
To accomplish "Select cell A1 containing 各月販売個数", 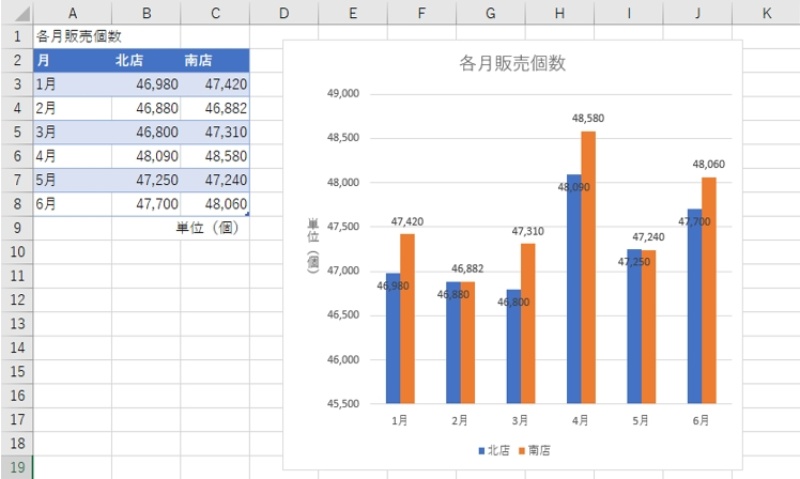I will click(72, 35).
